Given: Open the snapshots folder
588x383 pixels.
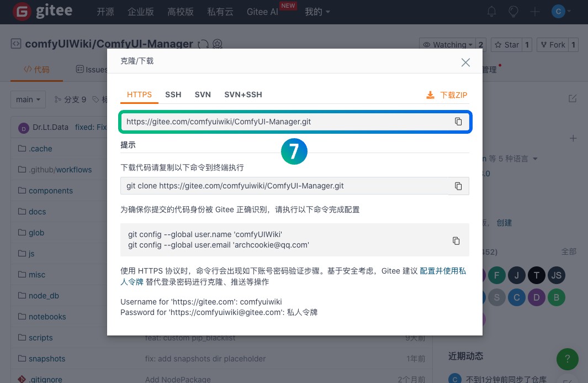Looking at the screenshot, I should tap(47, 359).
